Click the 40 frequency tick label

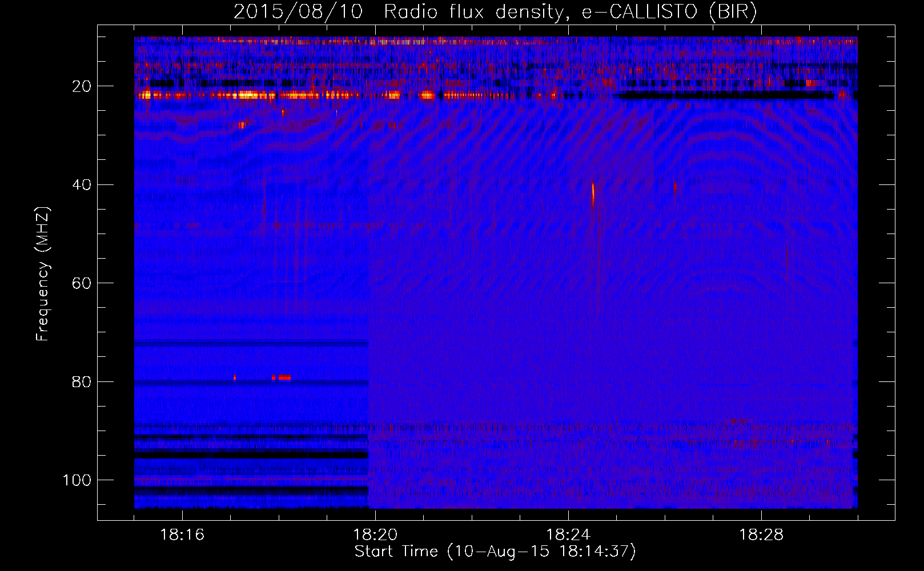point(82,184)
